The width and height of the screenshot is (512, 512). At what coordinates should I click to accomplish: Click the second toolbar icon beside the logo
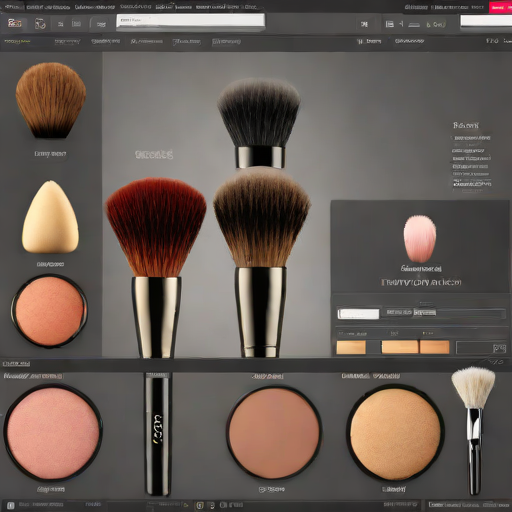[40, 23]
